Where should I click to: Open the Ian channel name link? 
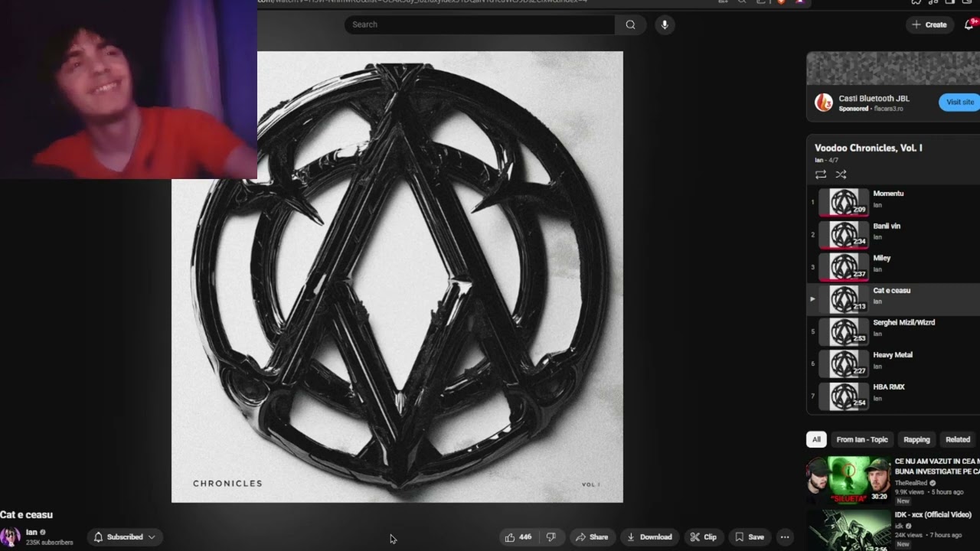31,532
